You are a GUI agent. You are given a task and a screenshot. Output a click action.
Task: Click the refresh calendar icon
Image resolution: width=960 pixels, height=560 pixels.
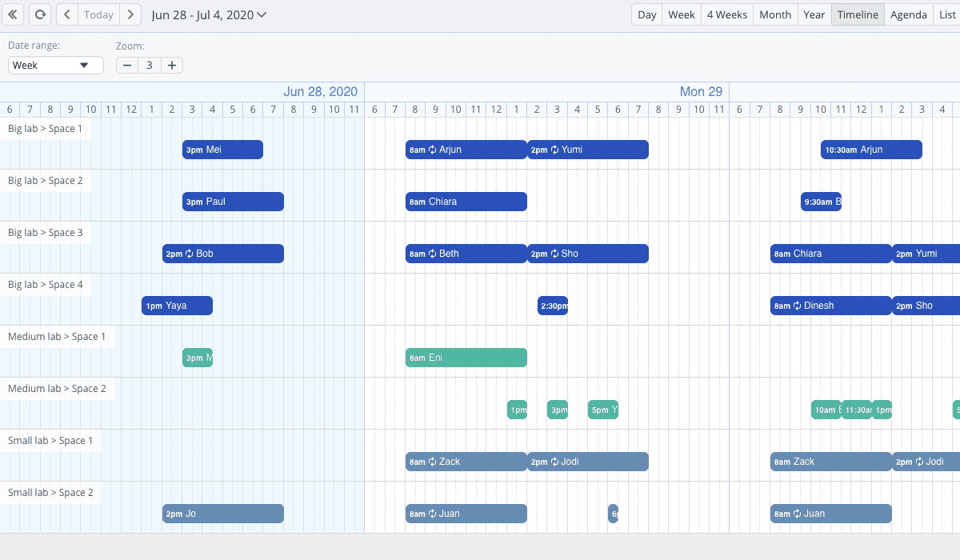[x=39, y=14]
